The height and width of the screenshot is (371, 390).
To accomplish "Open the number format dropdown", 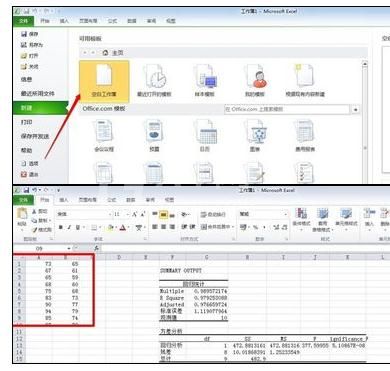I will [x=286, y=214].
